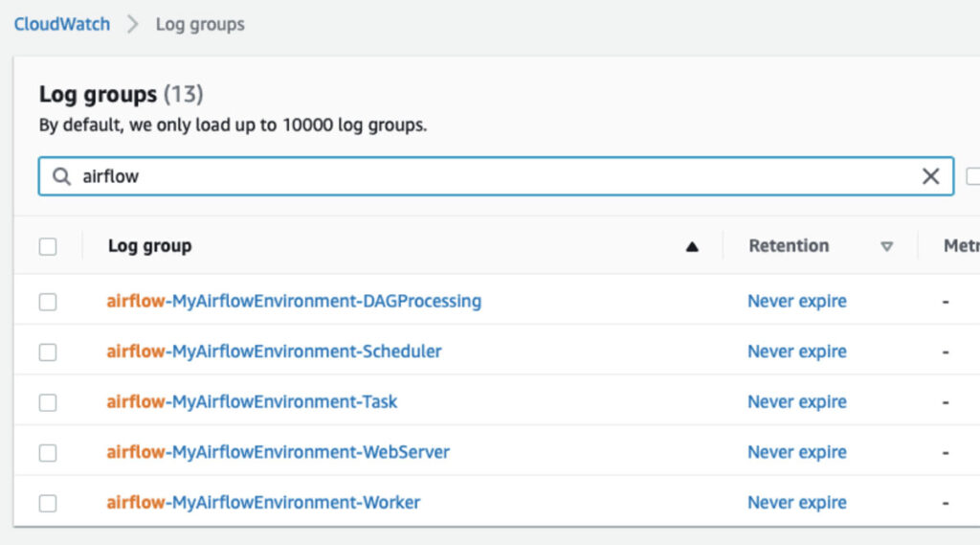Click the Log group column header
Image resolution: width=980 pixels, height=545 pixels.
click(x=149, y=246)
